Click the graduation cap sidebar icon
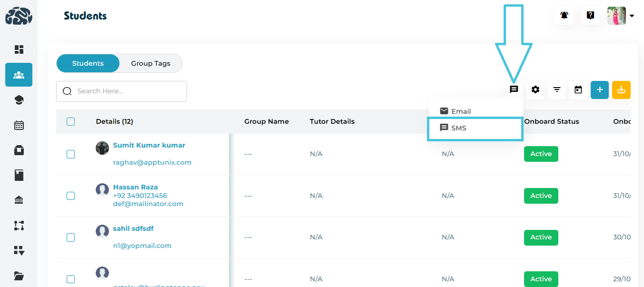This screenshot has width=644, height=287. tap(19, 100)
